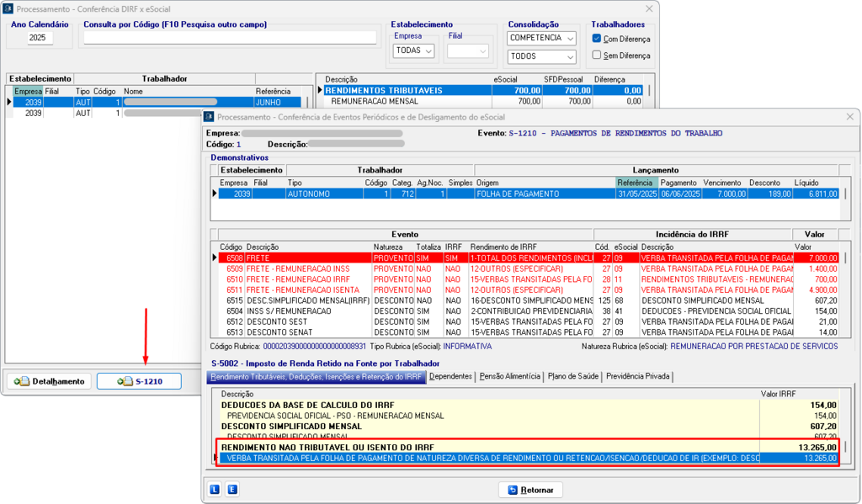Screen dimensions: 862x504
Task: Click the blue L icon button
Action: [215, 489]
